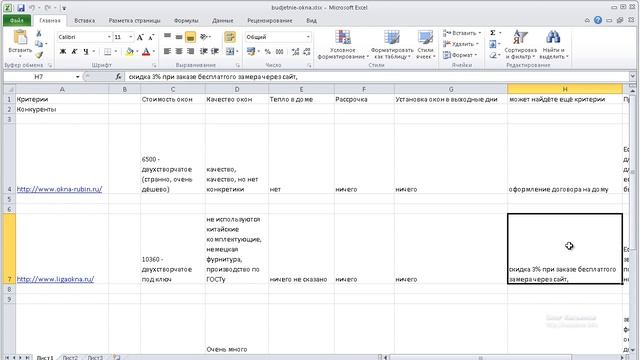Open the font color dropdown arrow
The width and height of the screenshot is (640, 360).
153,51
